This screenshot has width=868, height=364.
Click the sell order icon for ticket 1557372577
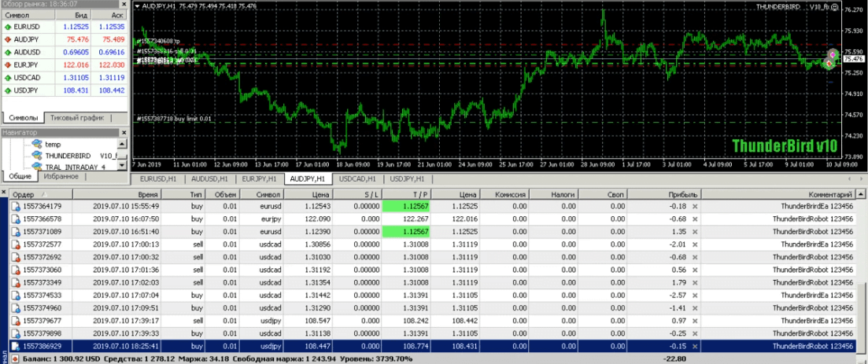click(17, 244)
